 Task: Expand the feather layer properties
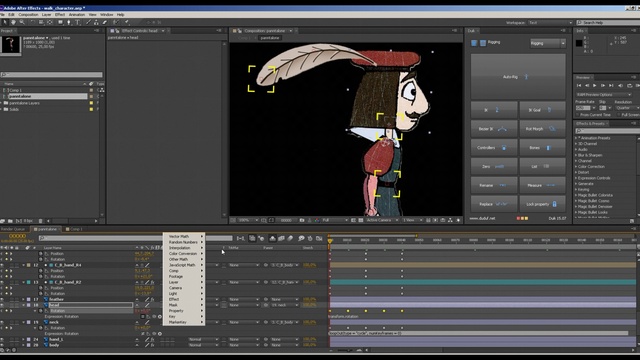click(24, 299)
